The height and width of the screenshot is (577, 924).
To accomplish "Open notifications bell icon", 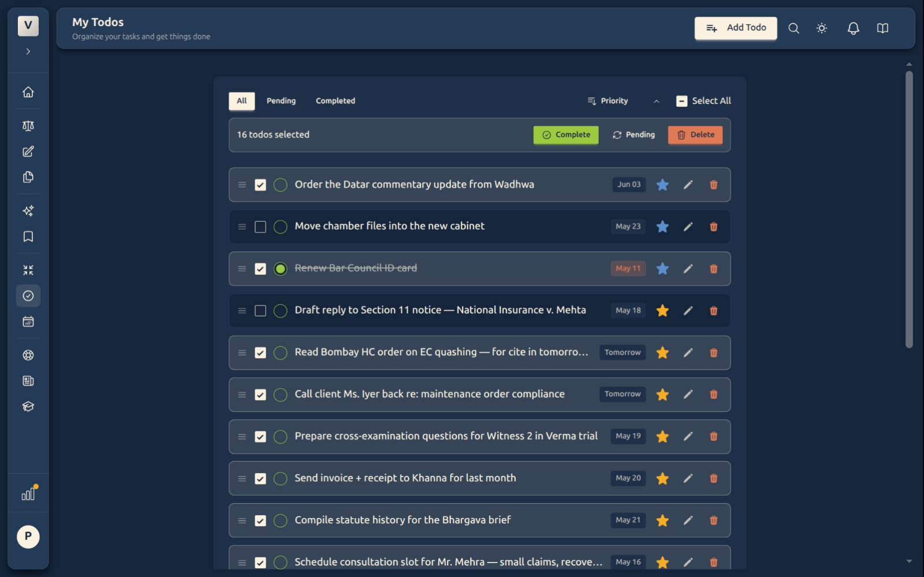I will coord(853,28).
